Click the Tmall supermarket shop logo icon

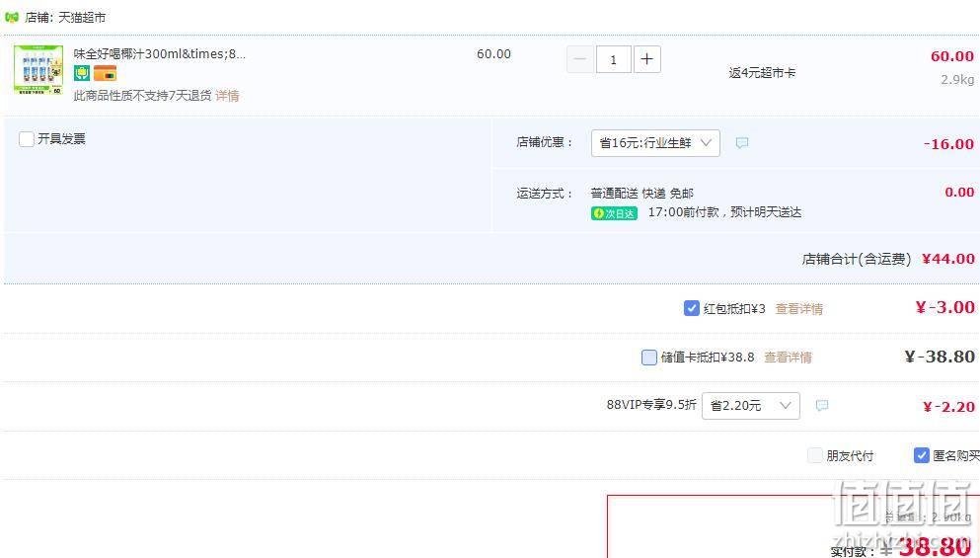point(11,18)
